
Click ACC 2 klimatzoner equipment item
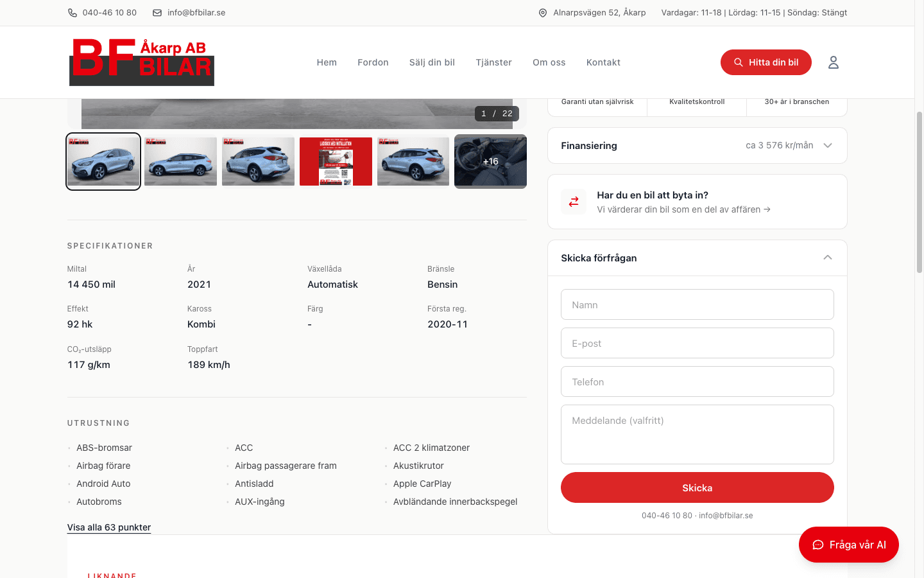431,448
